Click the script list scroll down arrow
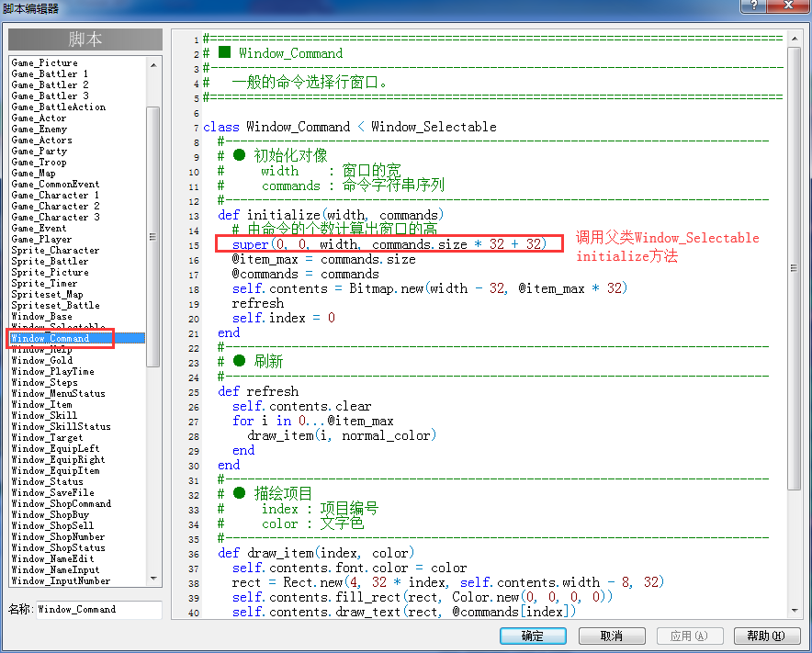 pos(153,579)
